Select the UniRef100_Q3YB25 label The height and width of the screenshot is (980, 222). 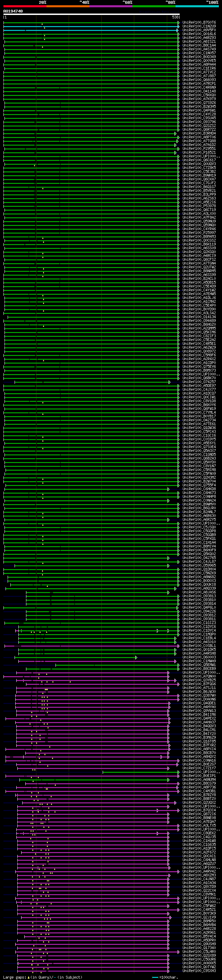coord(199,680)
